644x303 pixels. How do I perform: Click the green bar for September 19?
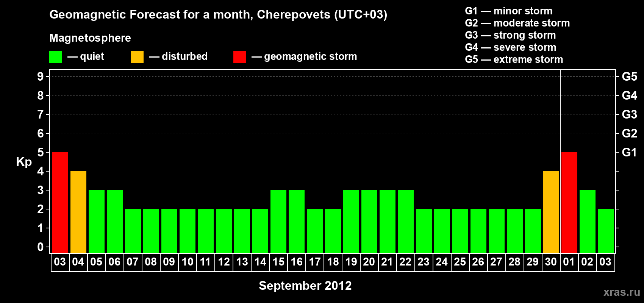pos(351,221)
